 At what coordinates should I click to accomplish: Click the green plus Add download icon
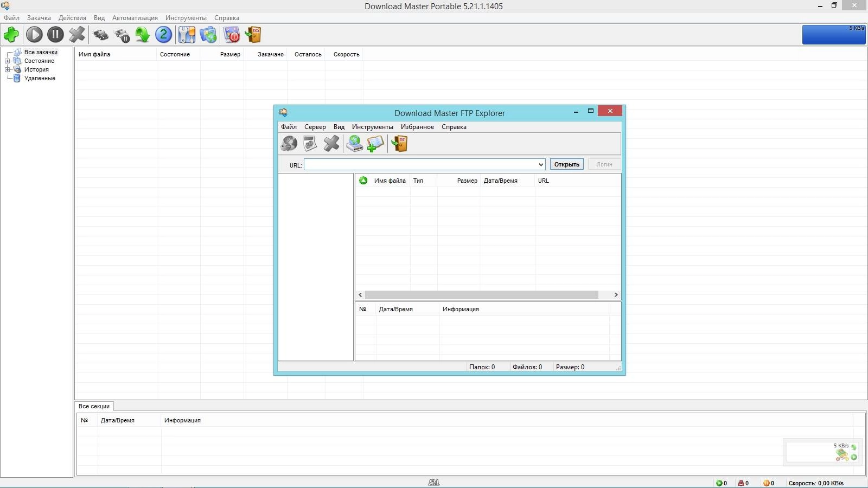click(x=11, y=35)
